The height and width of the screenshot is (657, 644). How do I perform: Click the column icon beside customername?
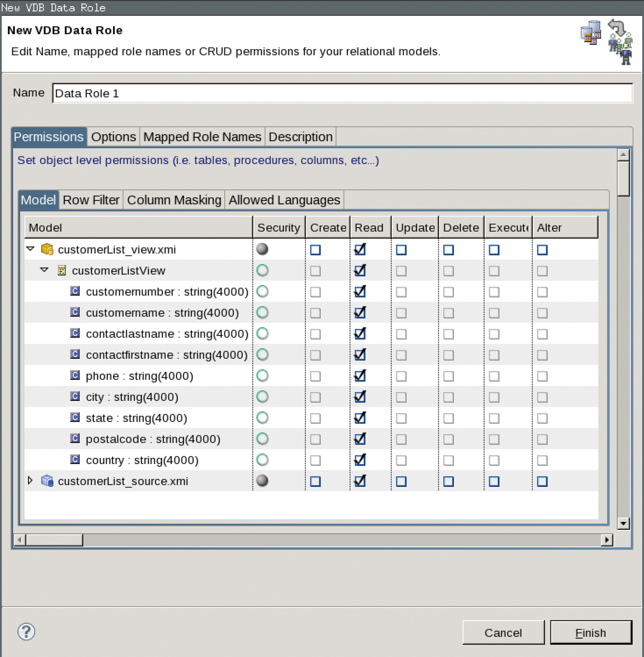pos(75,313)
